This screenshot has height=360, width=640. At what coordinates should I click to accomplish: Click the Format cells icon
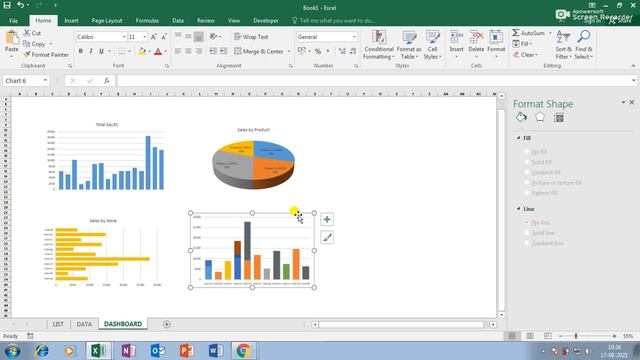point(496,37)
